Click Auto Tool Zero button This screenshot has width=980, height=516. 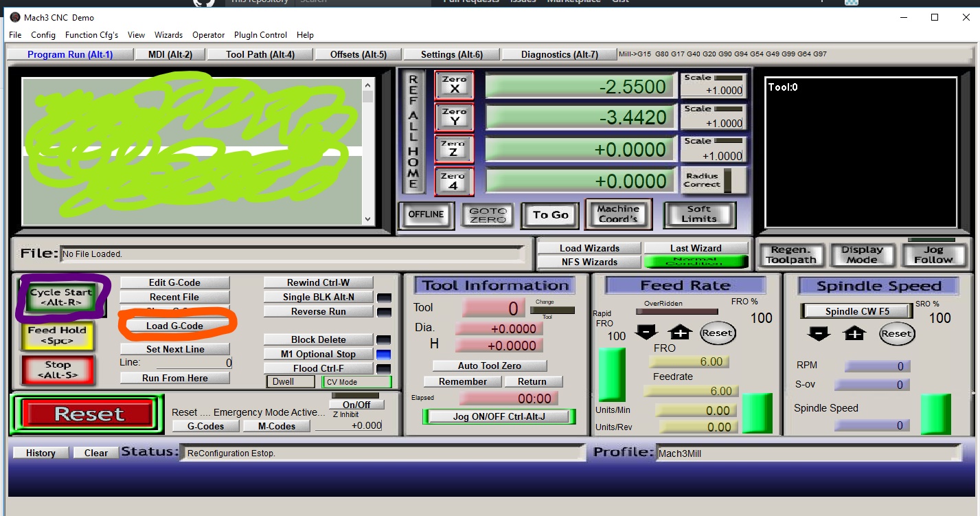point(490,366)
